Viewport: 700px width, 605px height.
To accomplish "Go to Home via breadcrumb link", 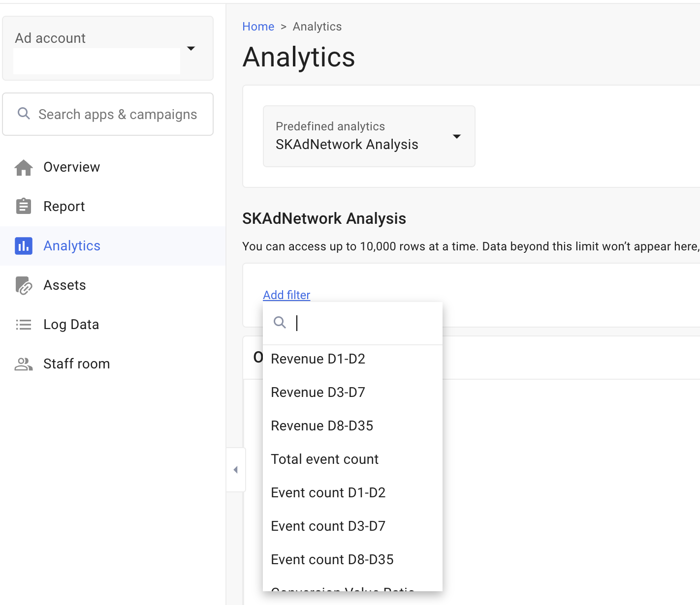I will pos(258,27).
